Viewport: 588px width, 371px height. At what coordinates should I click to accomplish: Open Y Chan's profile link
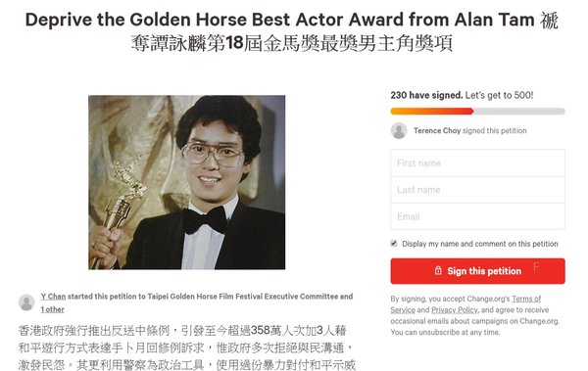(x=53, y=297)
